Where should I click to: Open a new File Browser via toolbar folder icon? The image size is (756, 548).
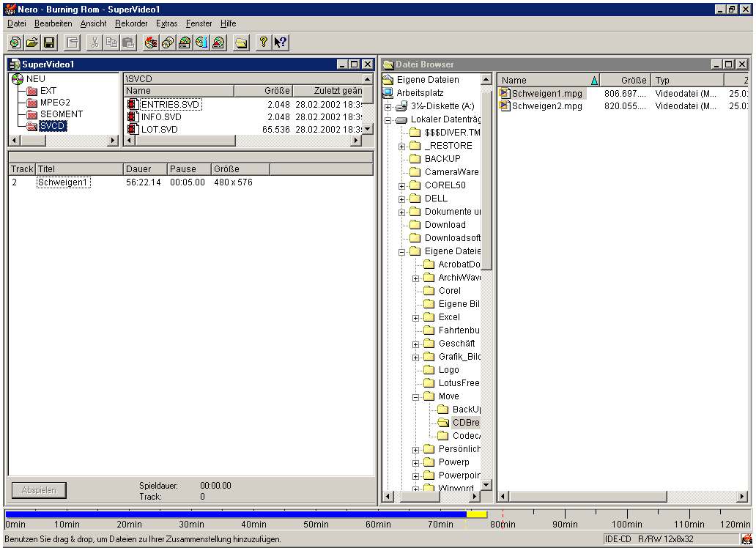click(241, 43)
